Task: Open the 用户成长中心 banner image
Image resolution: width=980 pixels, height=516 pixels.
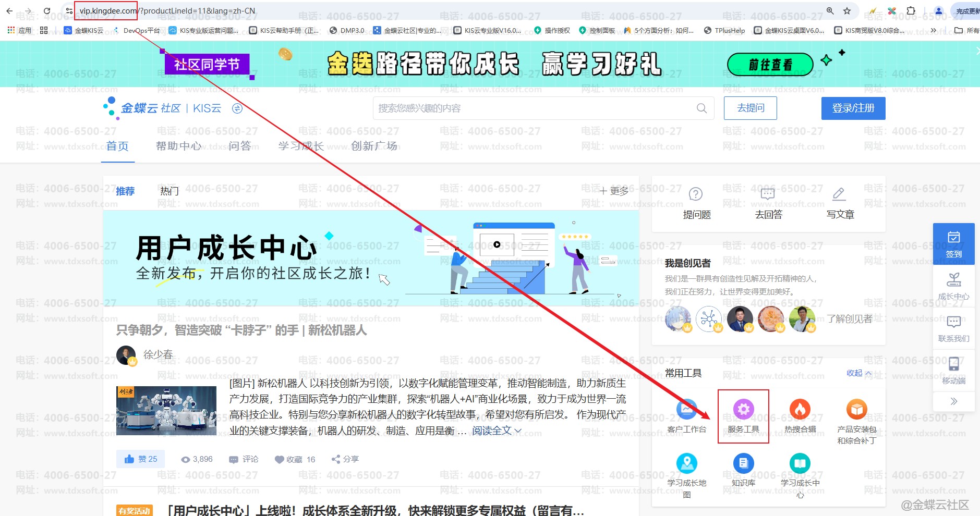Action: pos(371,259)
